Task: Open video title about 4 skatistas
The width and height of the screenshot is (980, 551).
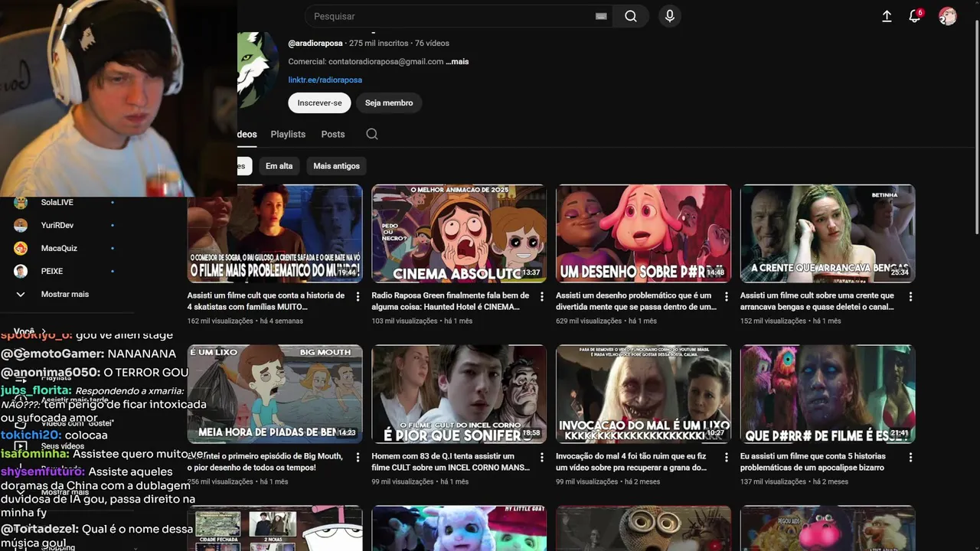Action: point(266,301)
